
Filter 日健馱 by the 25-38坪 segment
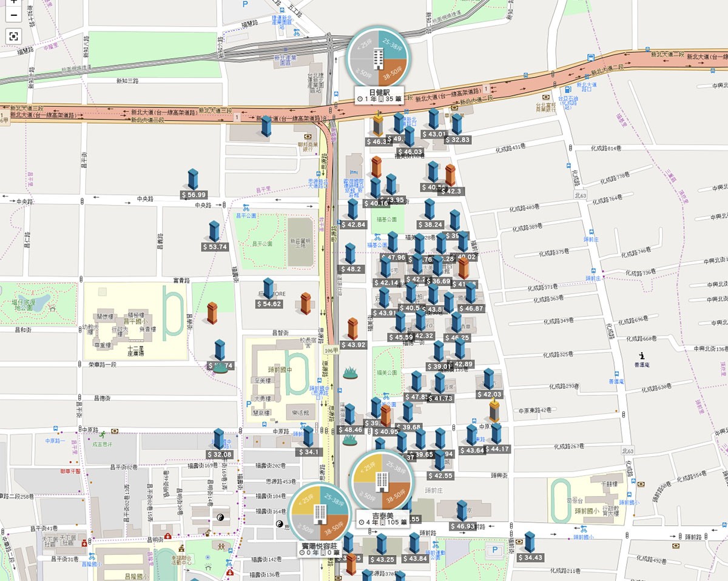393,43
